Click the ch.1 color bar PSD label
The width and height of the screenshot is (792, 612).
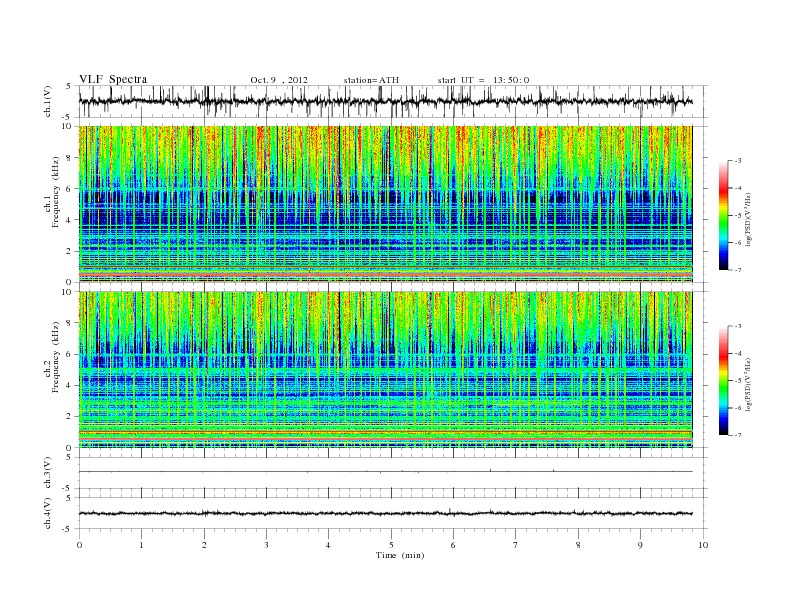[749, 219]
